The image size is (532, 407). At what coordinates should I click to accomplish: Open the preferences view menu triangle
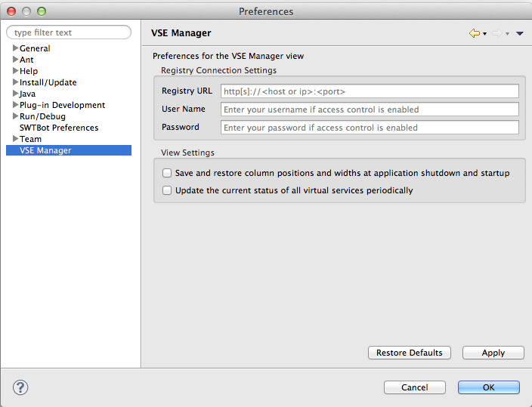point(520,33)
